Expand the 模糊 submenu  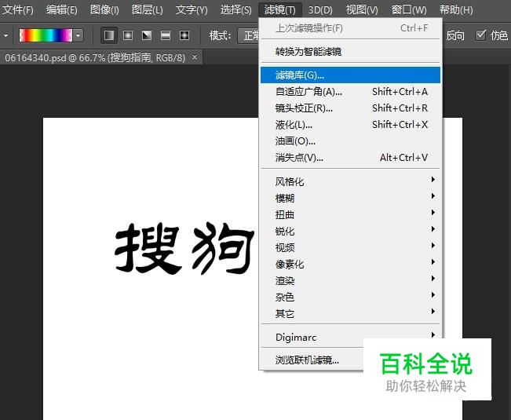coord(350,198)
